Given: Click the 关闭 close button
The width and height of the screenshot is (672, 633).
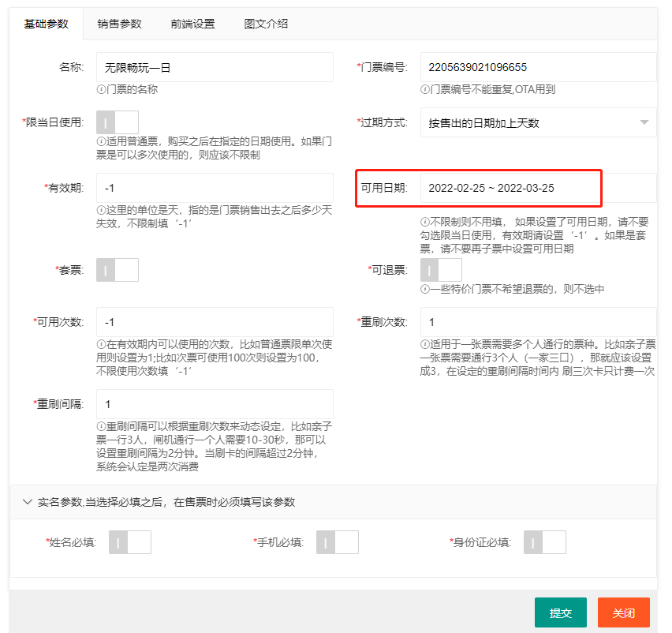Looking at the screenshot, I should [x=623, y=612].
